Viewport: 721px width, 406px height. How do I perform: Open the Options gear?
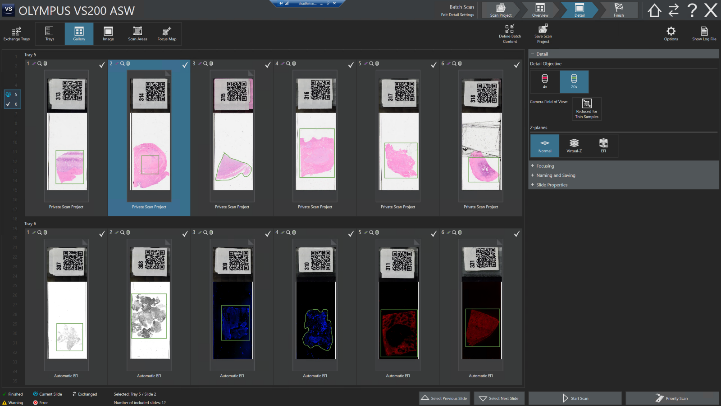tap(671, 33)
